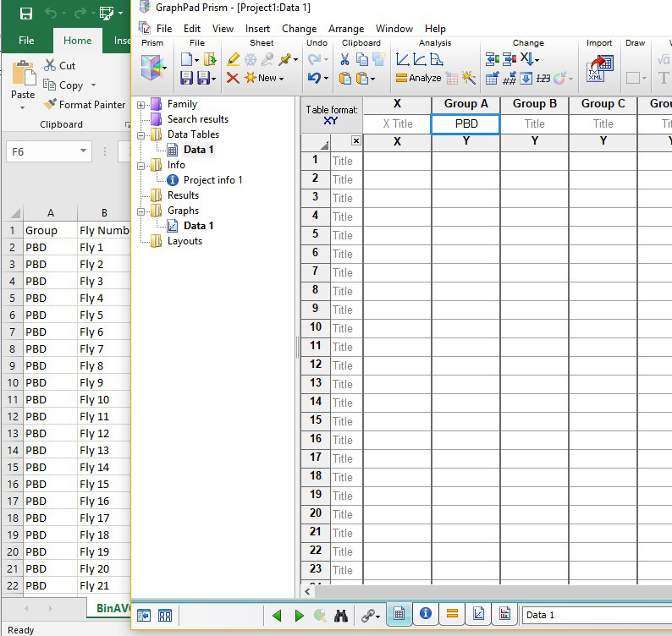Click the highlight sheet pencil icon
This screenshot has width=672, height=636.
233,59
